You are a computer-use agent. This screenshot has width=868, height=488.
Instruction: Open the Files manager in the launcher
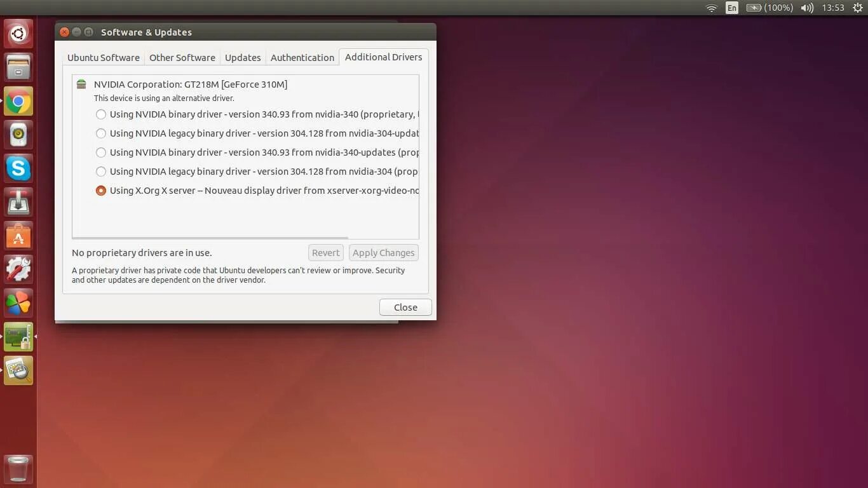pos(18,67)
